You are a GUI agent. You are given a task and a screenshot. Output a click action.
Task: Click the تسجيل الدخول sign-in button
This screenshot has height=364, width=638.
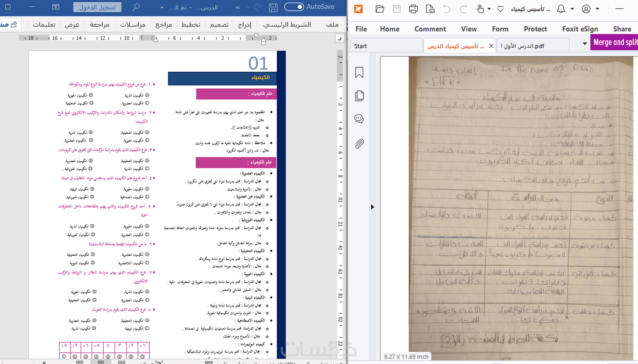click(97, 7)
